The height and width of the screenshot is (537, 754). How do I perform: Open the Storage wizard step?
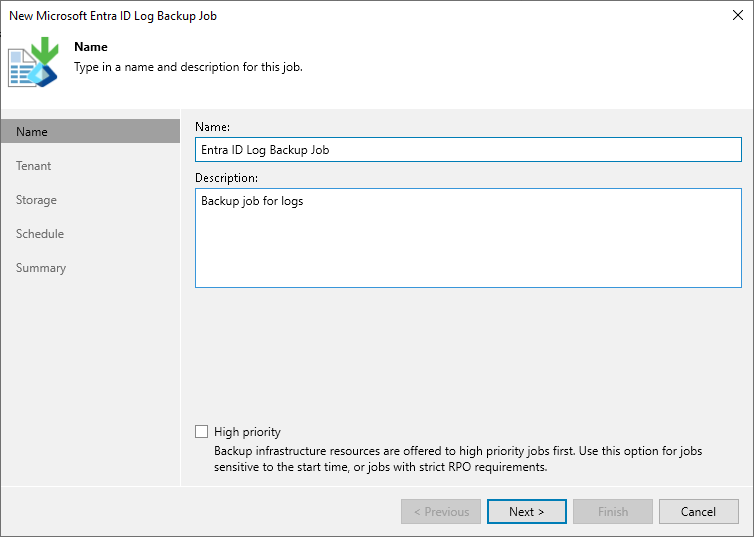pyautogui.click(x=37, y=200)
